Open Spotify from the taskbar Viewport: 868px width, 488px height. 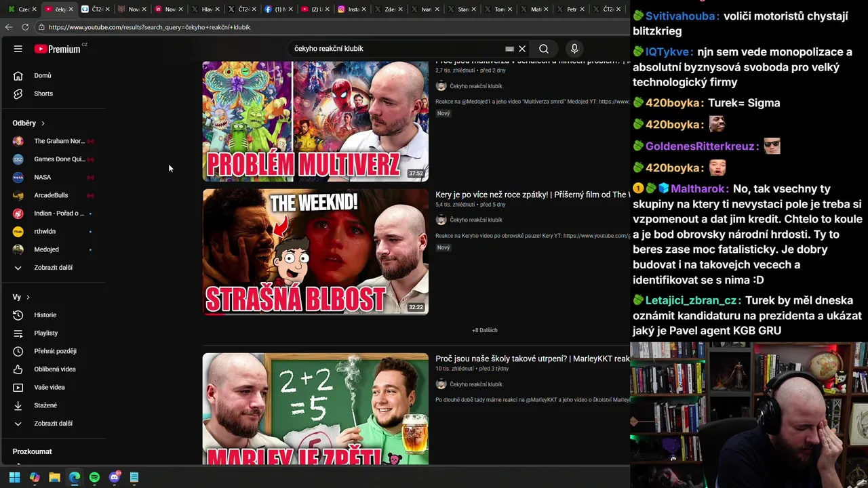coord(94,477)
